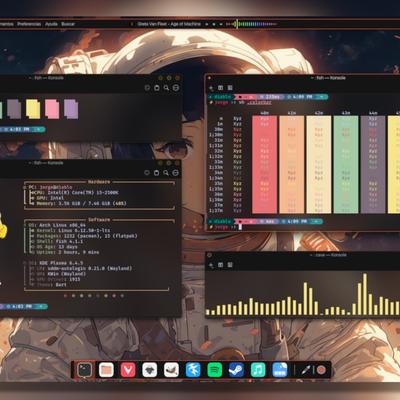Viewport: 400px width, 400px height.
Task: Click the Greta Van Fleet - Age of Machine track title
Action: click(169, 24)
